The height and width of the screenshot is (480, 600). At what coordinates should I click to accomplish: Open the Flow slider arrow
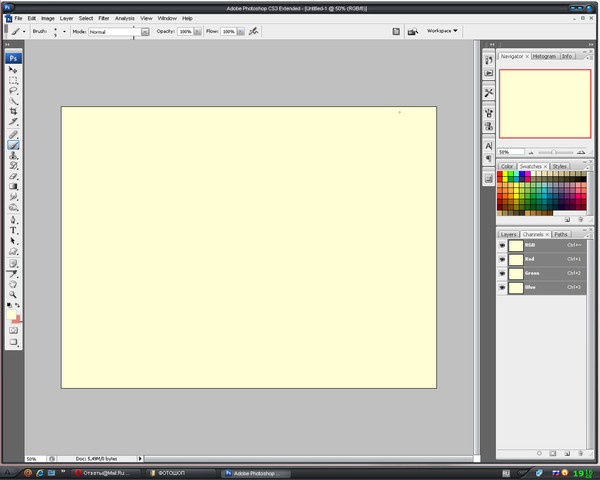pos(241,32)
